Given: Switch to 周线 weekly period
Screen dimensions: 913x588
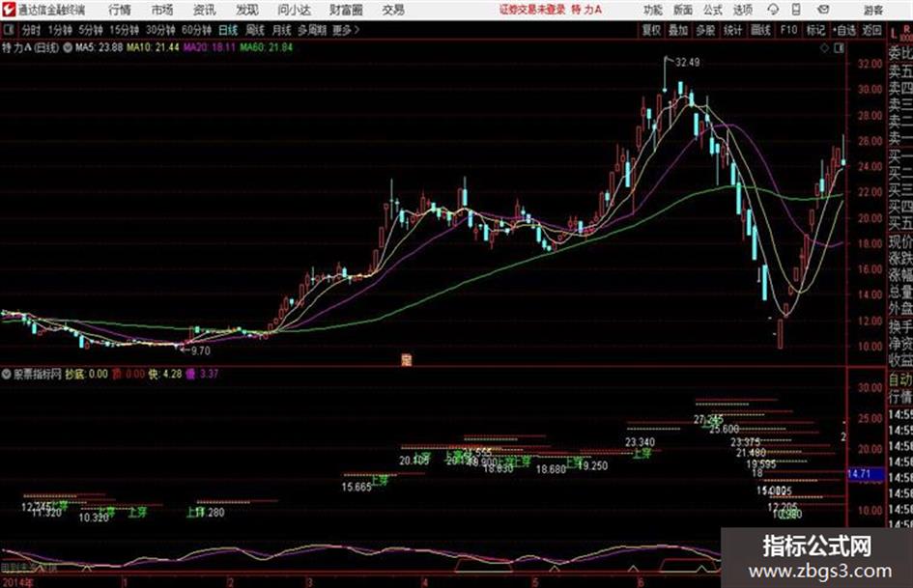Looking at the screenshot, I should pos(255,30).
